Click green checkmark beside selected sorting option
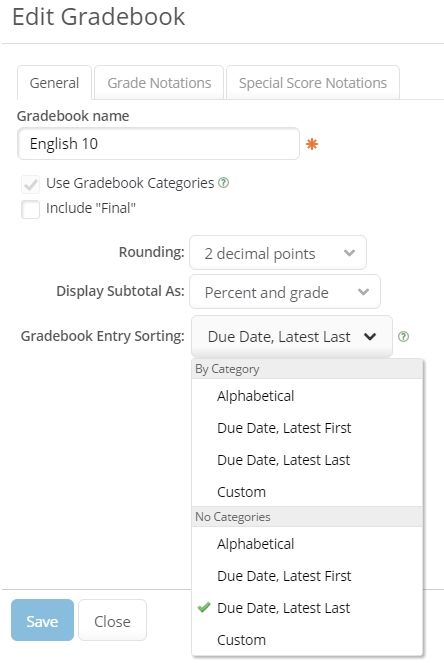The width and height of the screenshot is (444, 663). 204,608
